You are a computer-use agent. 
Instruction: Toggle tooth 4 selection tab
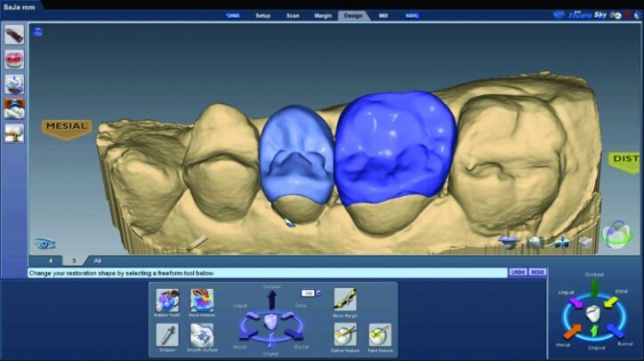pos(49,261)
